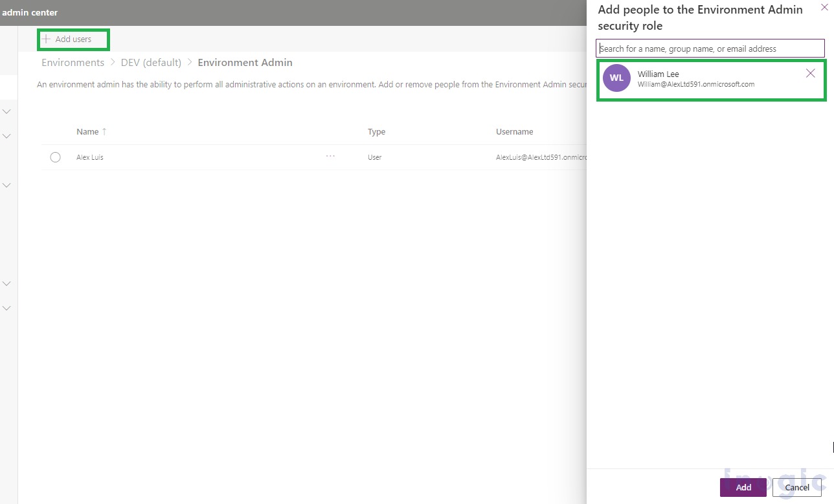Viewport: 834px width, 504px height.
Task: Click the Name column sort arrow
Action: click(x=104, y=131)
